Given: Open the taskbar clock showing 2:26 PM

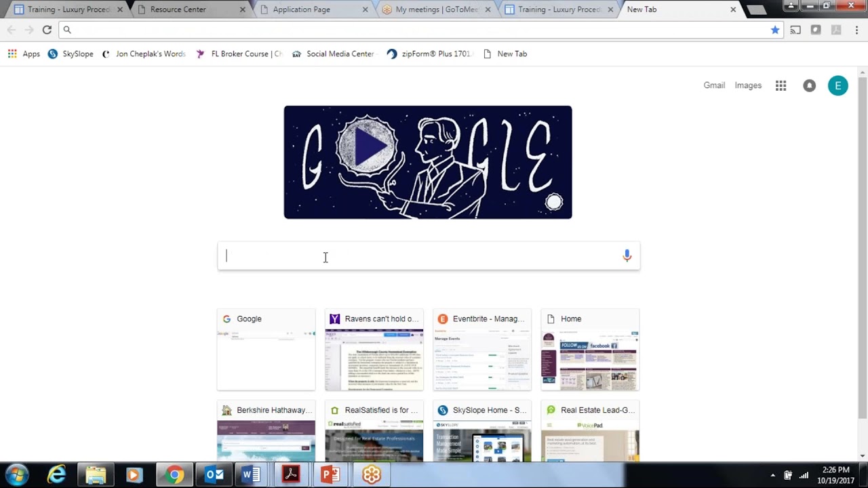Looking at the screenshot, I should click(835, 474).
